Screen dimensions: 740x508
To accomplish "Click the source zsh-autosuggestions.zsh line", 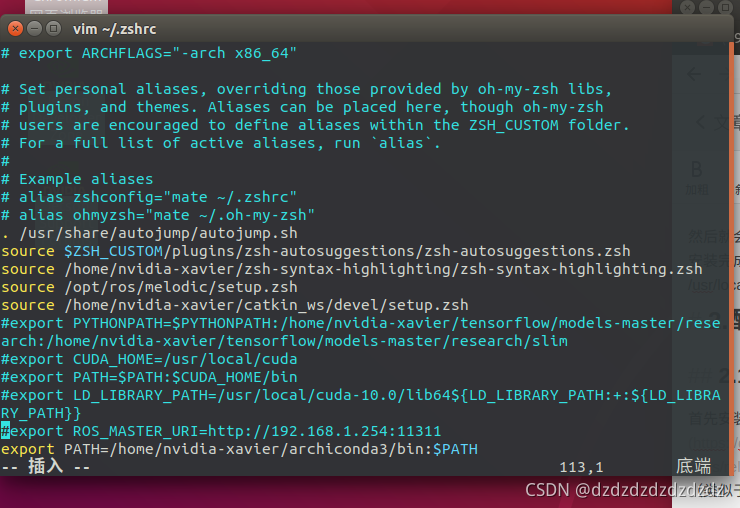I will pos(316,251).
